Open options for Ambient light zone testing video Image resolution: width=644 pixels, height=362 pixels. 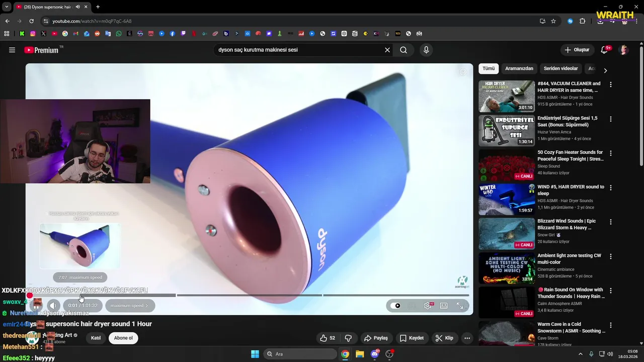click(x=611, y=256)
